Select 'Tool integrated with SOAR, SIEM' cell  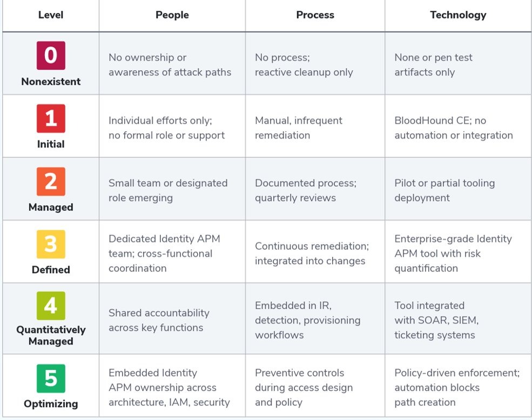436,320
